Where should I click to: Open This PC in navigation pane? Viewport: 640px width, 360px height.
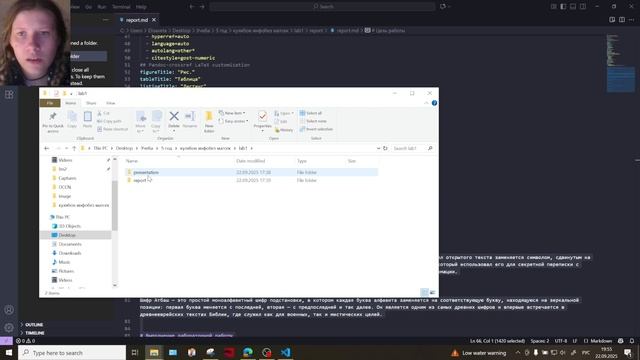(x=62, y=217)
